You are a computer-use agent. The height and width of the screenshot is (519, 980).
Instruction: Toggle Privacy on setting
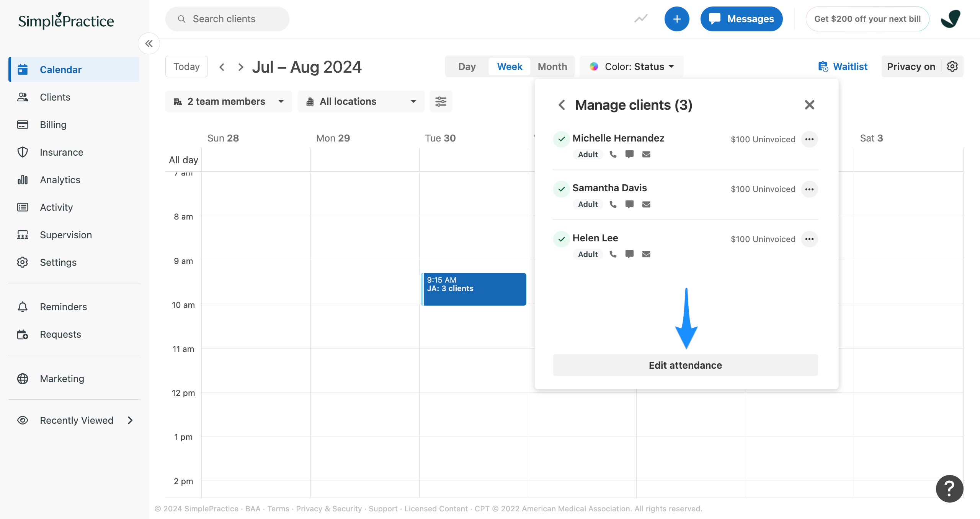[x=911, y=67]
